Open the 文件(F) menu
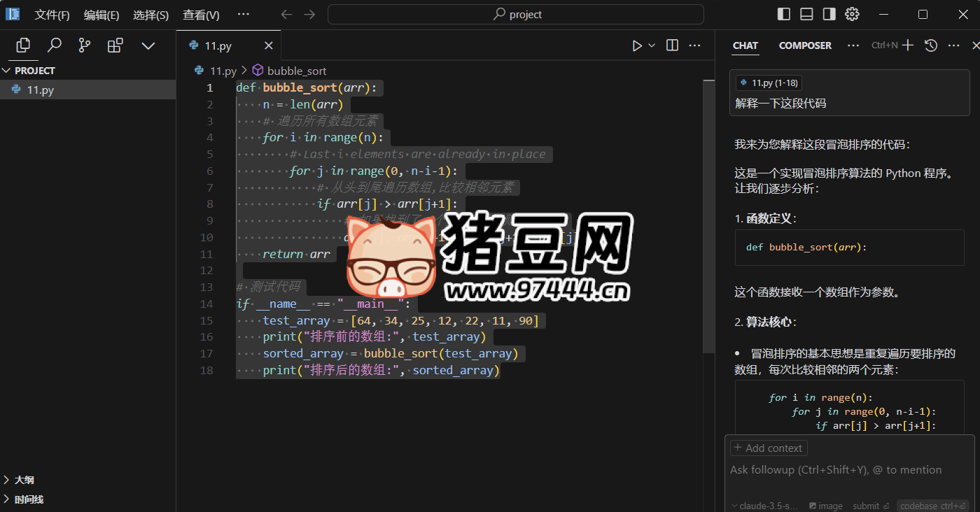The width and height of the screenshot is (980, 512). click(52, 14)
